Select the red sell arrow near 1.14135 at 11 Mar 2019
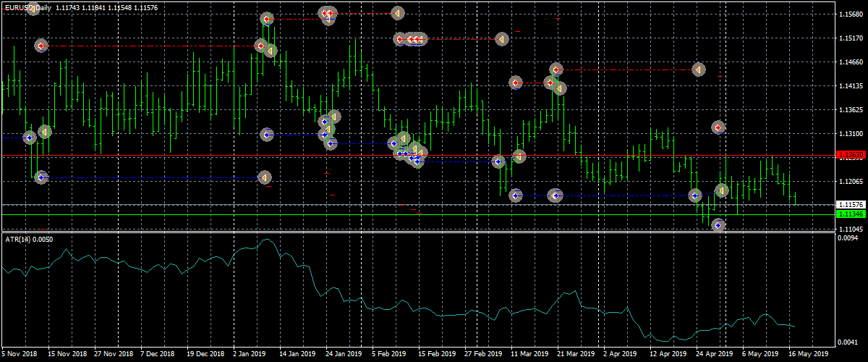The image size is (868, 362). 516,83
